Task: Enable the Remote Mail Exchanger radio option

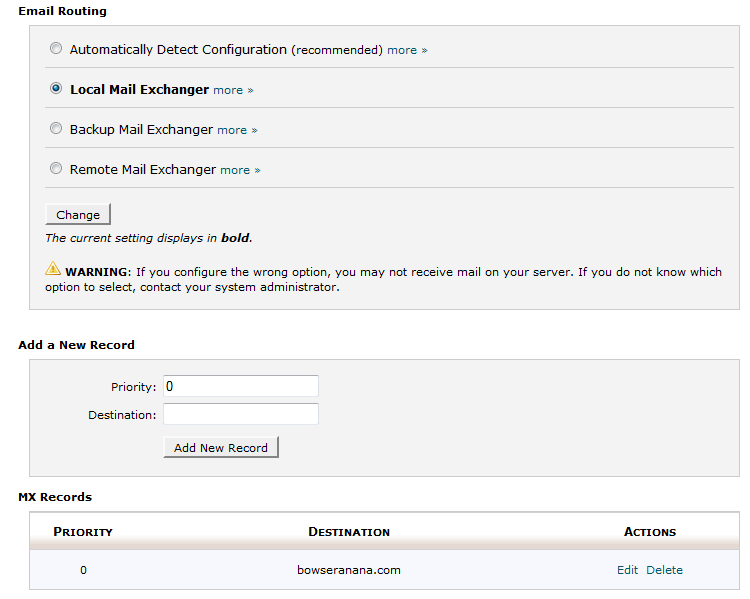Action: pyautogui.click(x=56, y=168)
